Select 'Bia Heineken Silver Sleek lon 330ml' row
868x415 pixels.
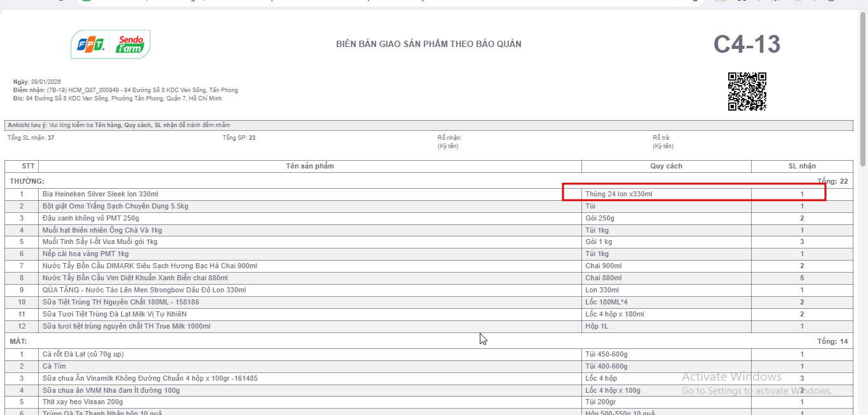429,194
